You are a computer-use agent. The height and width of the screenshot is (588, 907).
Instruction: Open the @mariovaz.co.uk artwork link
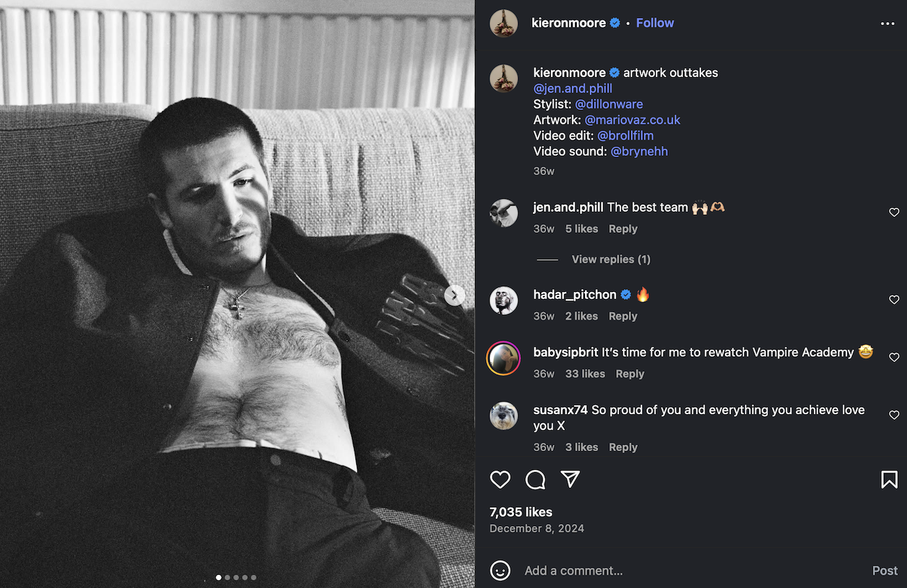pos(632,120)
